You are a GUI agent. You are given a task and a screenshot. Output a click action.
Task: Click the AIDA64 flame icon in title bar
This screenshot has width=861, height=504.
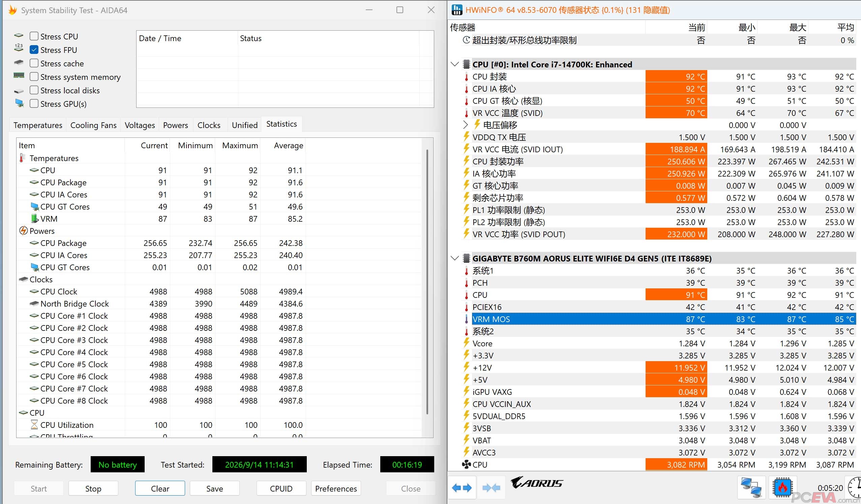click(12, 10)
